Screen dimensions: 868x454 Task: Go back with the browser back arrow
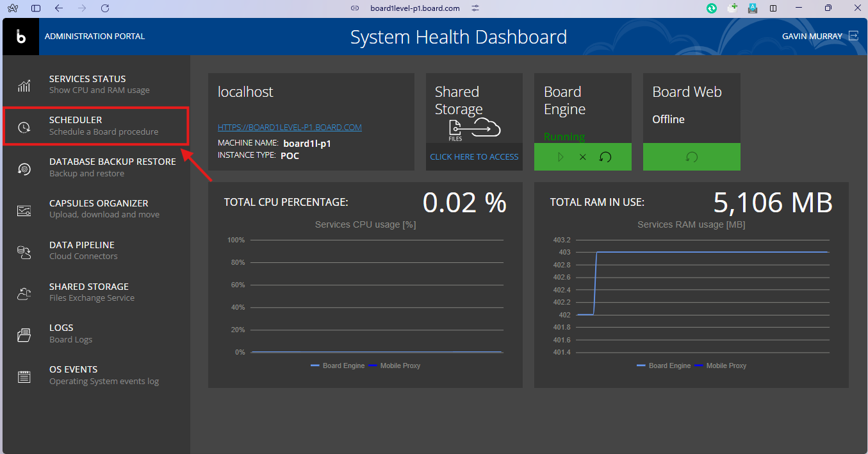click(59, 8)
